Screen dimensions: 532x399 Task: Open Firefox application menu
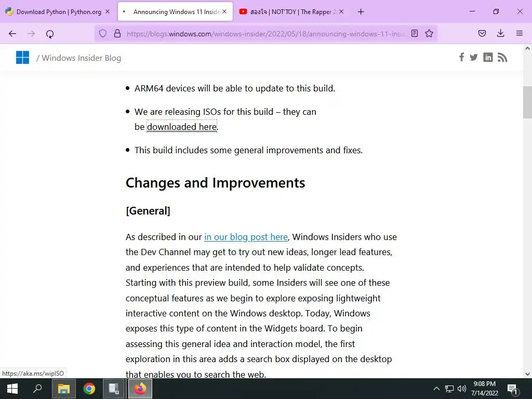[520, 33]
